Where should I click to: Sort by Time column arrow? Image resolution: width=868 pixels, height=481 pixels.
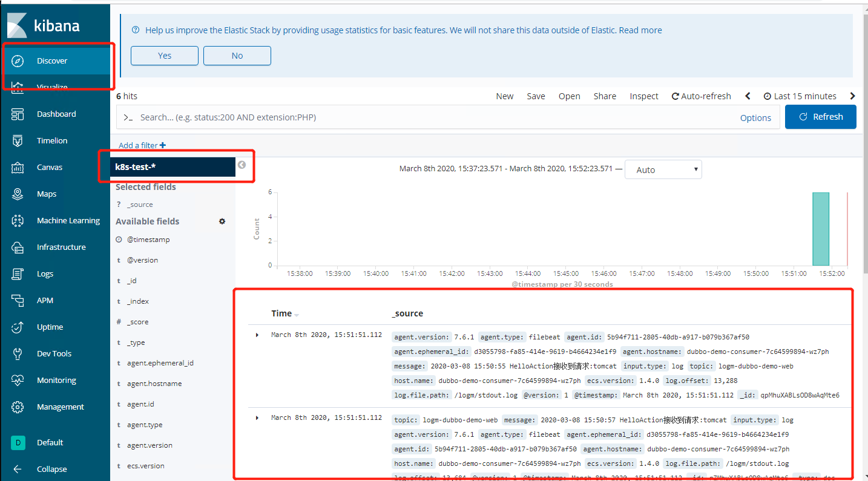click(297, 315)
